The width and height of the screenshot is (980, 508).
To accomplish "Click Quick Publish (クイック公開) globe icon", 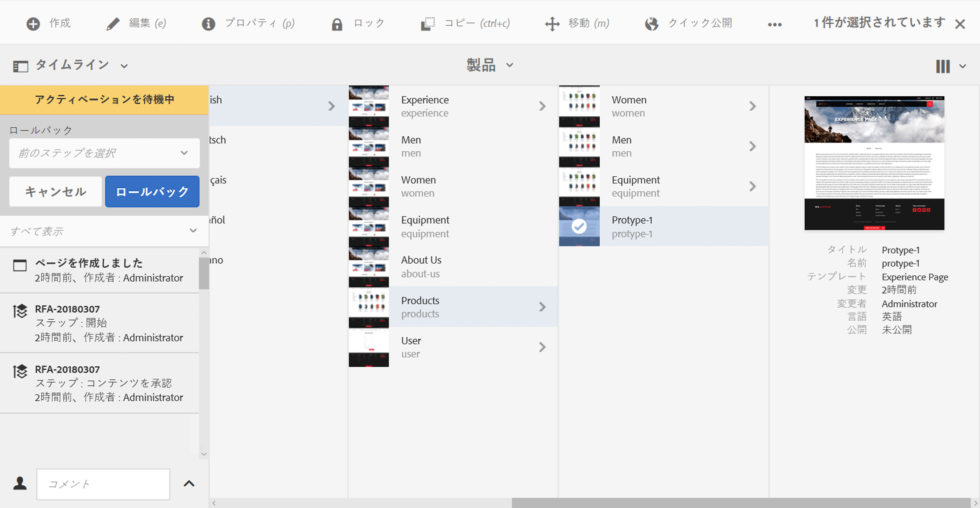I will [651, 24].
